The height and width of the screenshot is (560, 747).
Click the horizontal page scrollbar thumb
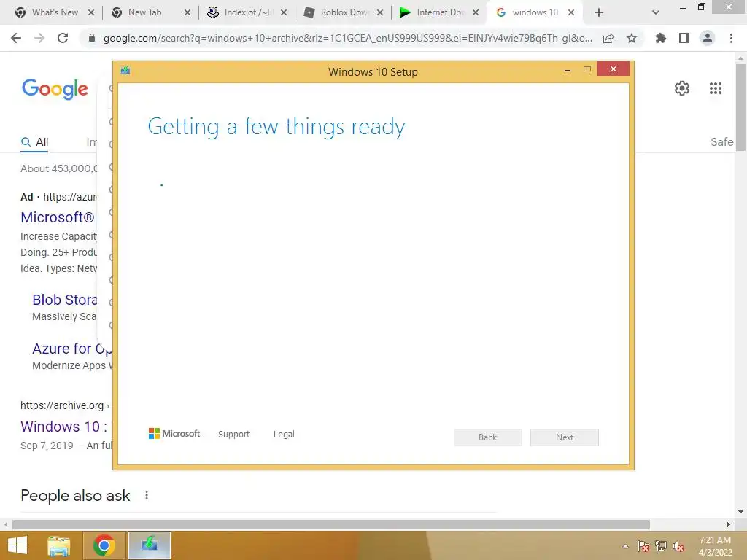(x=331, y=524)
